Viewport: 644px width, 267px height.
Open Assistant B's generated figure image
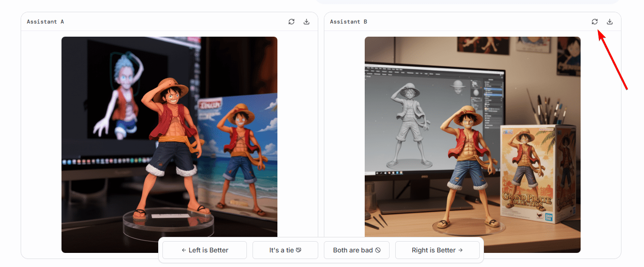point(473,145)
